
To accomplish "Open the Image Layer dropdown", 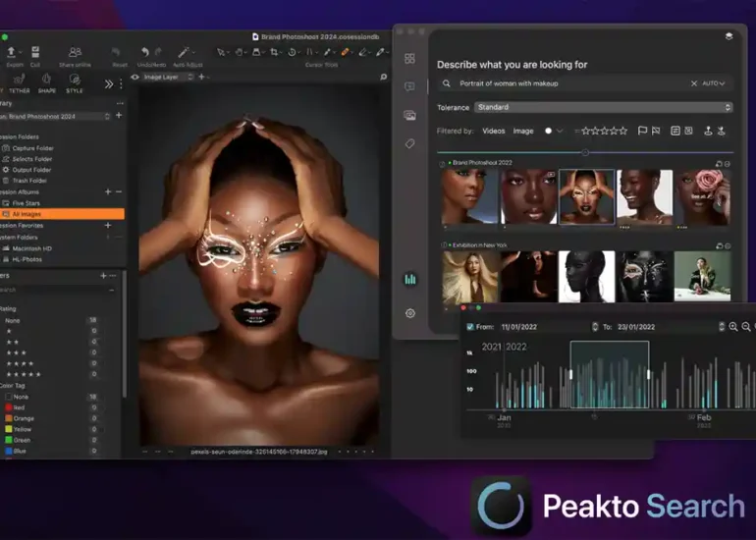I will tap(169, 77).
